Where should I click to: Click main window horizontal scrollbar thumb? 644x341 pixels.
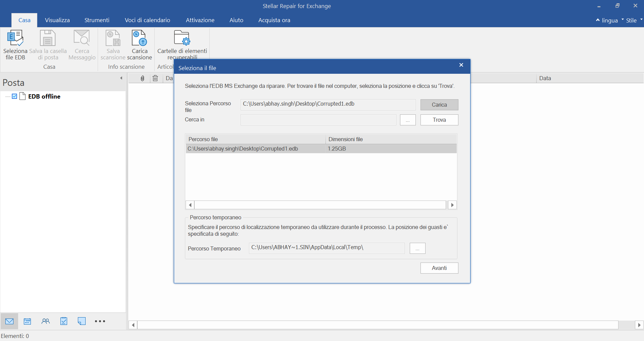pyautogui.click(x=378, y=325)
